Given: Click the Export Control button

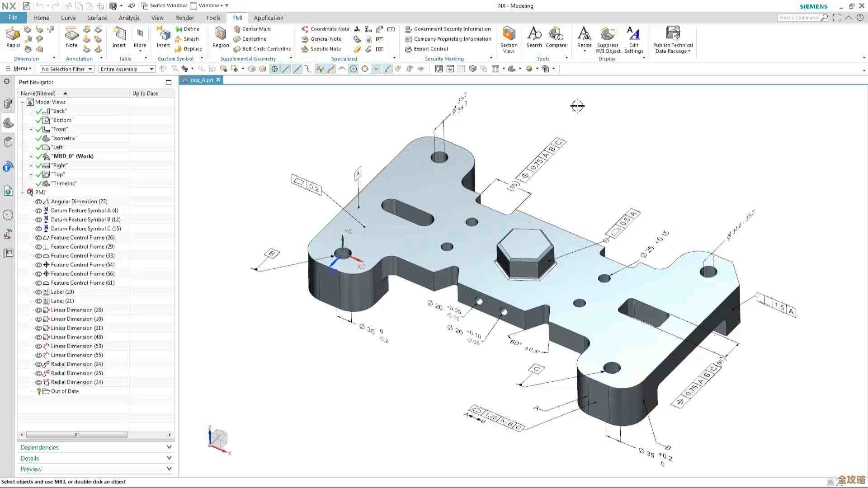Looking at the screenshot, I should tap(430, 49).
